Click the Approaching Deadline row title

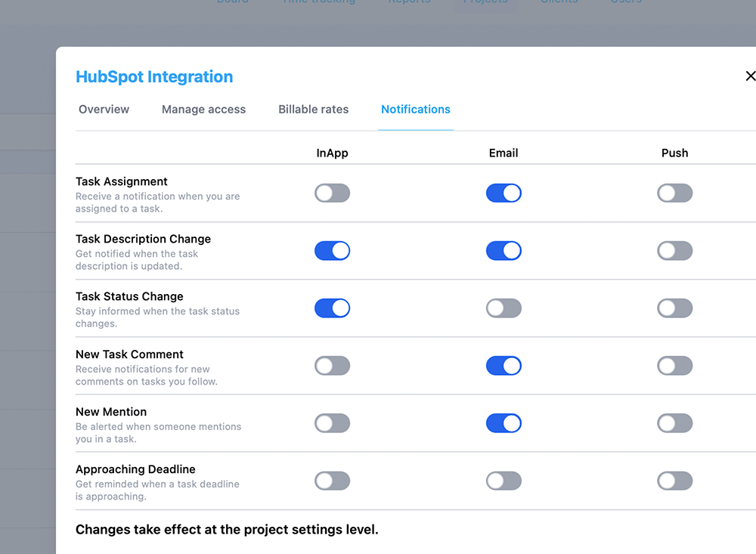[x=135, y=469]
